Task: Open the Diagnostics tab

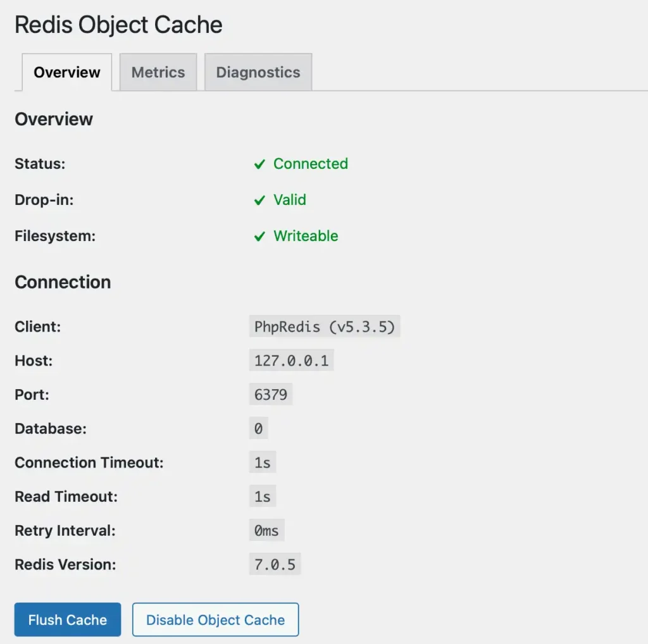Action: pyautogui.click(x=258, y=72)
